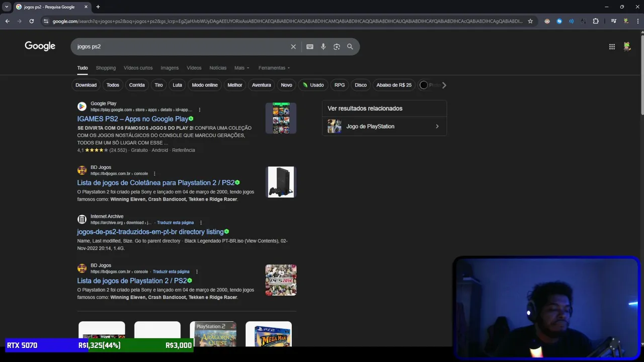This screenshot has height=362, width=644.
Task: Switch to the Imagens tab
Action: [x=170, y=68]
